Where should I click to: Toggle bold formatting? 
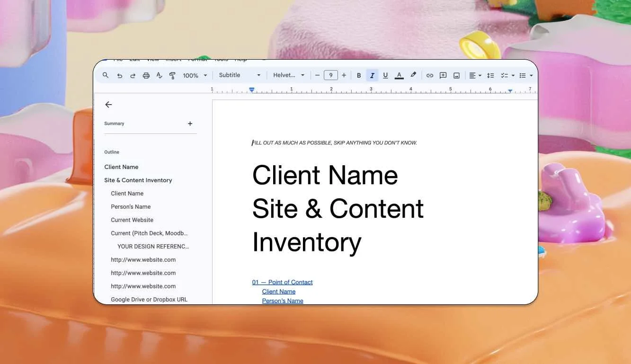click(359, 75)
